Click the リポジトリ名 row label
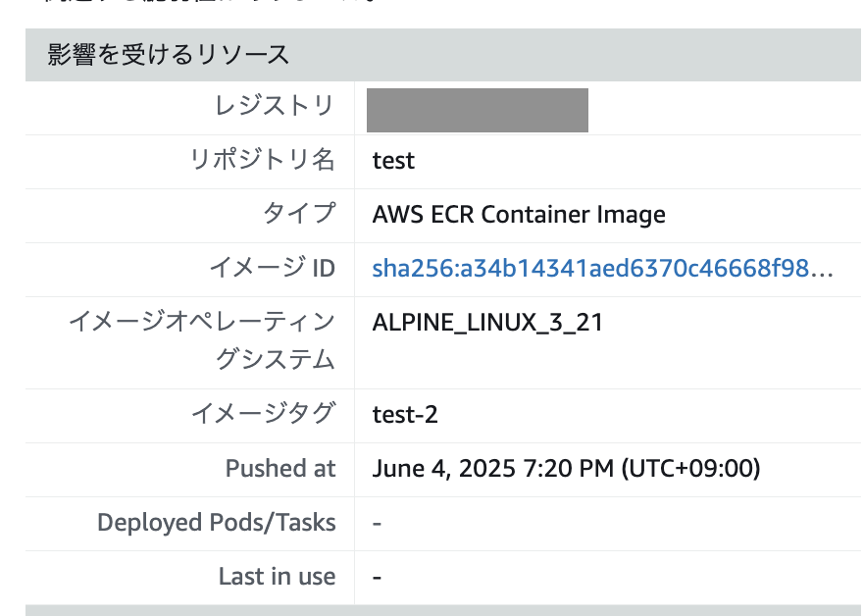Viewport: 863px width, 616px height. tap(263, 160)
